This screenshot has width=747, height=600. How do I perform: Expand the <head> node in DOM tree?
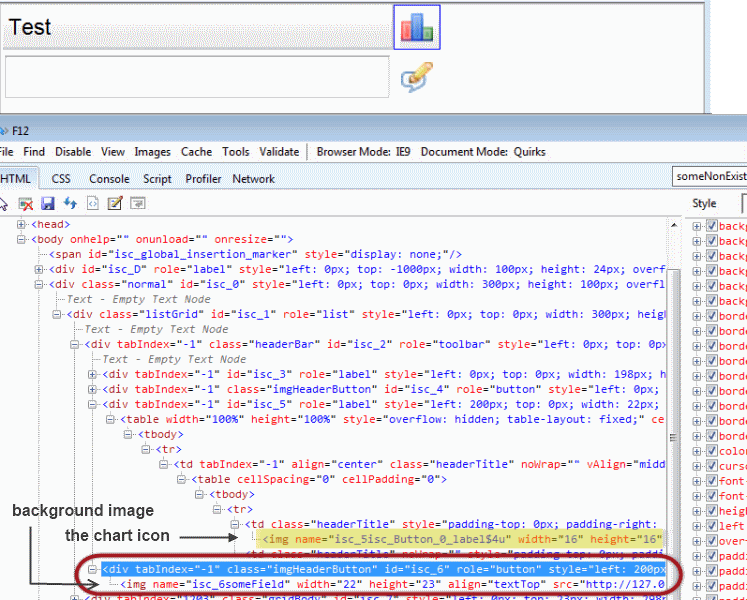coord(22,225)
